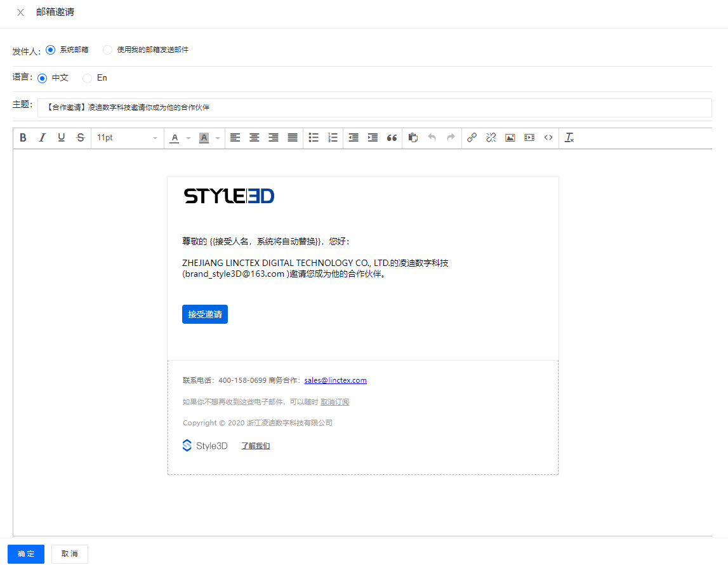Screen dimensions: 728x565
Task: Insert a media video
Action: click(529, 137)
